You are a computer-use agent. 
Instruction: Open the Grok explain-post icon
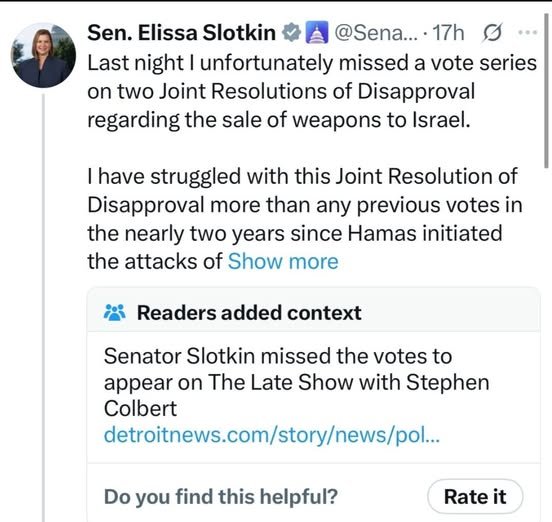492,33
